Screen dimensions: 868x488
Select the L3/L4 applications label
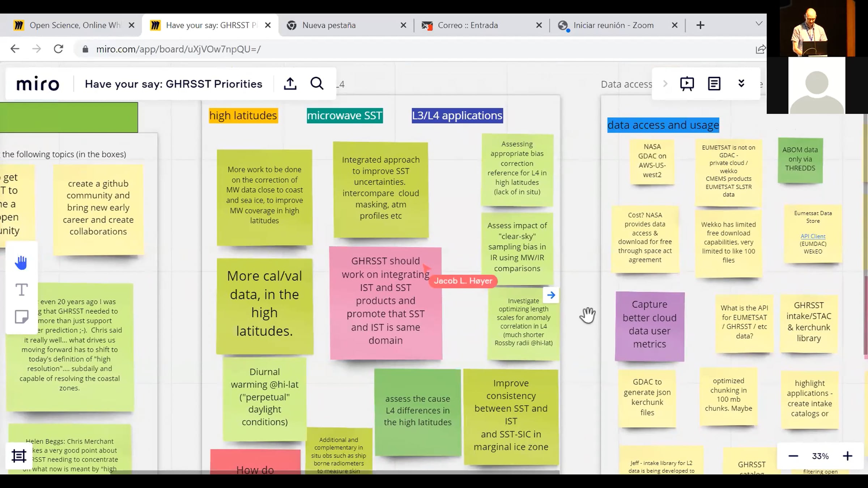click(457, 116)
